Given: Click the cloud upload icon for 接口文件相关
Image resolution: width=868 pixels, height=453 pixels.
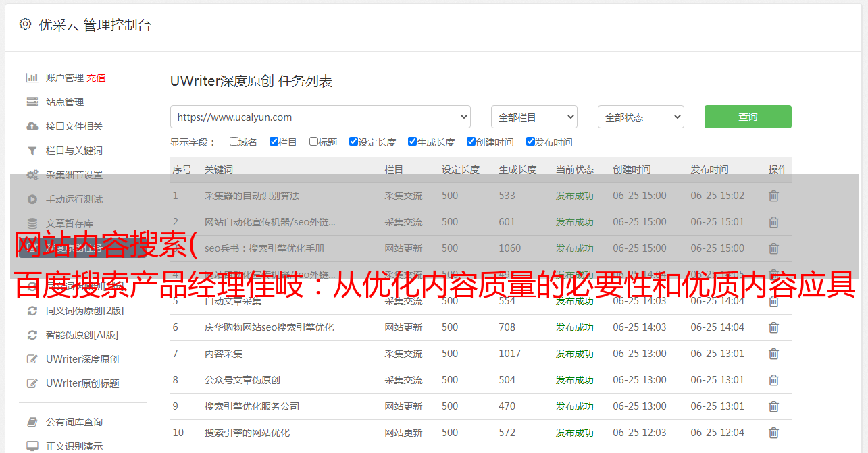Looking at the screenshot, I should 32,126.
